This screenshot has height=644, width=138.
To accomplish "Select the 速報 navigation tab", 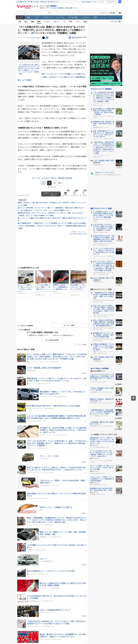I will tap(28, 17).
